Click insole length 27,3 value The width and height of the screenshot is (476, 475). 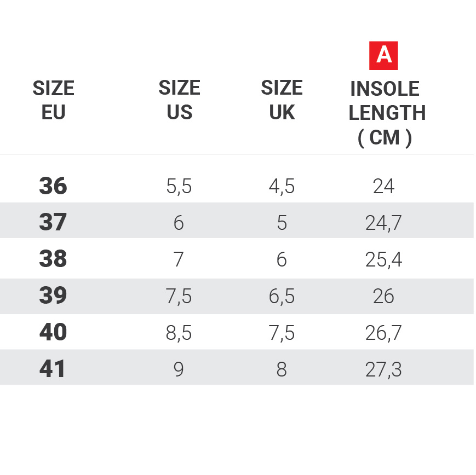click(x=383, y=369)
